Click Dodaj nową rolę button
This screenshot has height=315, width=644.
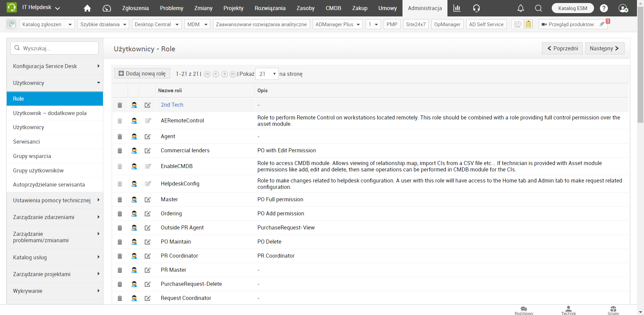(x=142, y=74)
